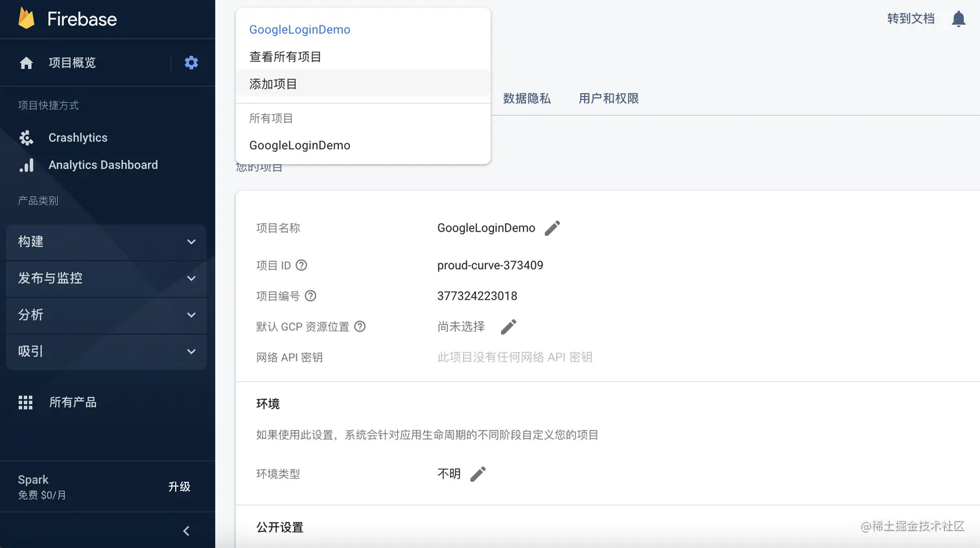This screenshot has width=980, height=548.
Task: Click the 公开设置 section heading
Action: [x=279, y=527]
